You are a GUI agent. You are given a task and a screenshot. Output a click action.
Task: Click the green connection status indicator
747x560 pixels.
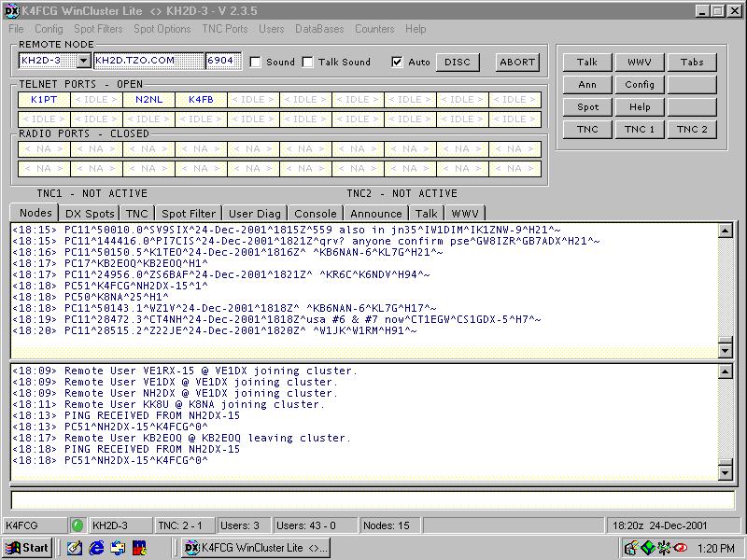point(78,525)
